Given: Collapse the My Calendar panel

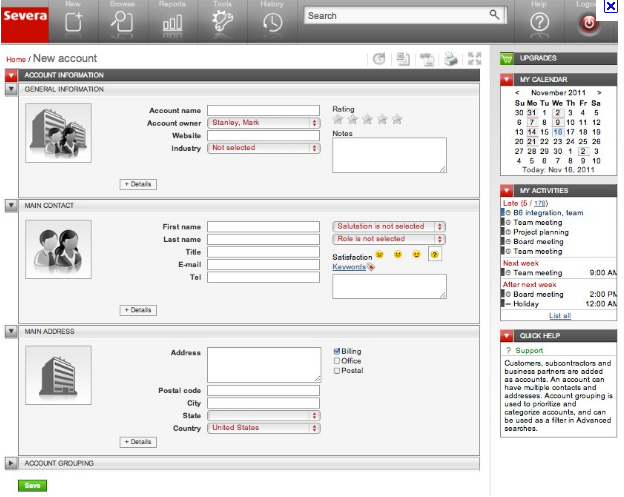Looking at the screenshot, I should pos(507,80).
